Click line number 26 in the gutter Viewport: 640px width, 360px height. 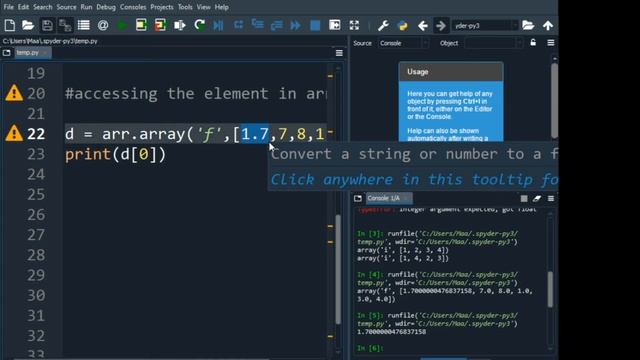click(x=36, y=215)
